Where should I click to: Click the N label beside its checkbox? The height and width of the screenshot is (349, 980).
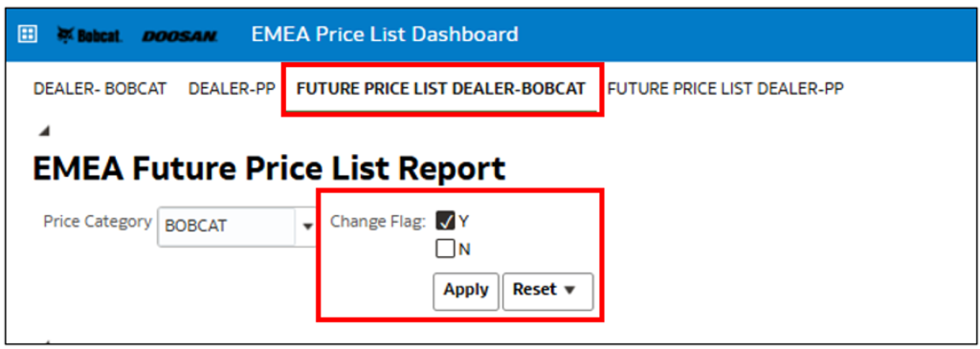tap(464, 250)
